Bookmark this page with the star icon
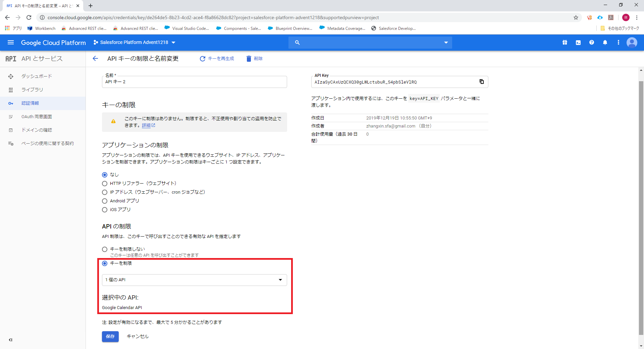This screenshot has width=644, height=349. pos(576,17)
